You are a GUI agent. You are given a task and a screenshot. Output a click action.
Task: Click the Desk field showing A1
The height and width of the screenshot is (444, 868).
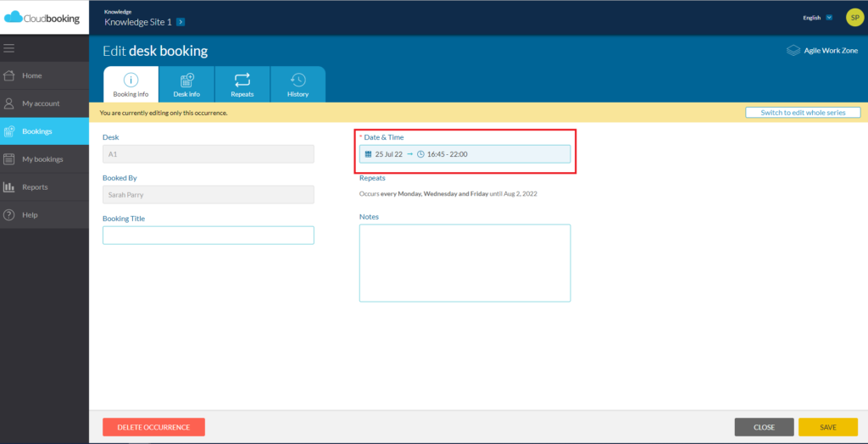209,154
